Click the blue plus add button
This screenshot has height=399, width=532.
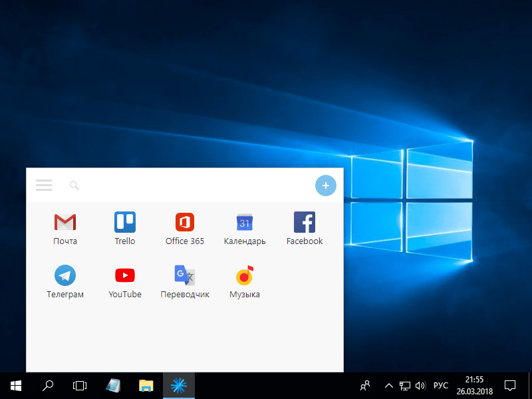click(325, 186)
